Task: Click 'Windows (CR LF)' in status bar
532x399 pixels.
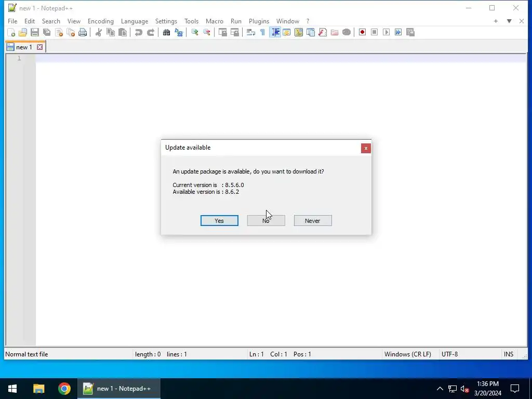Action: point(407,354)
